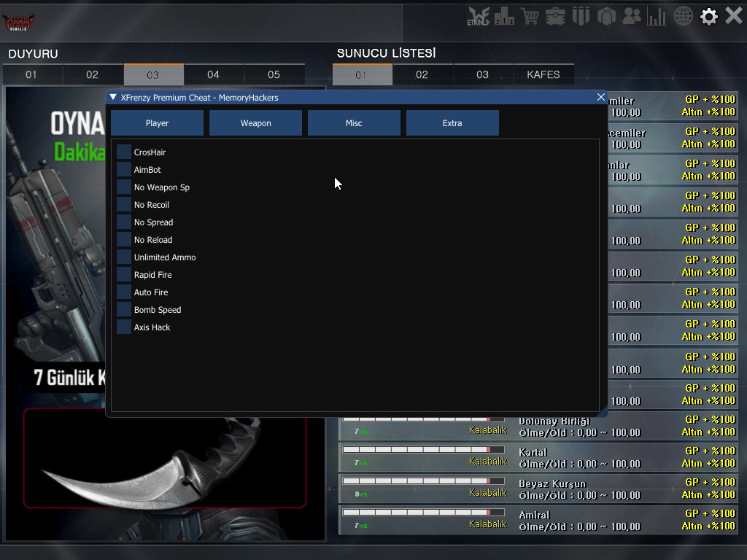Viewport: 747px width, 560px height.
Task: Toggle the Bomb Speed checkbox
Action: 124,309
